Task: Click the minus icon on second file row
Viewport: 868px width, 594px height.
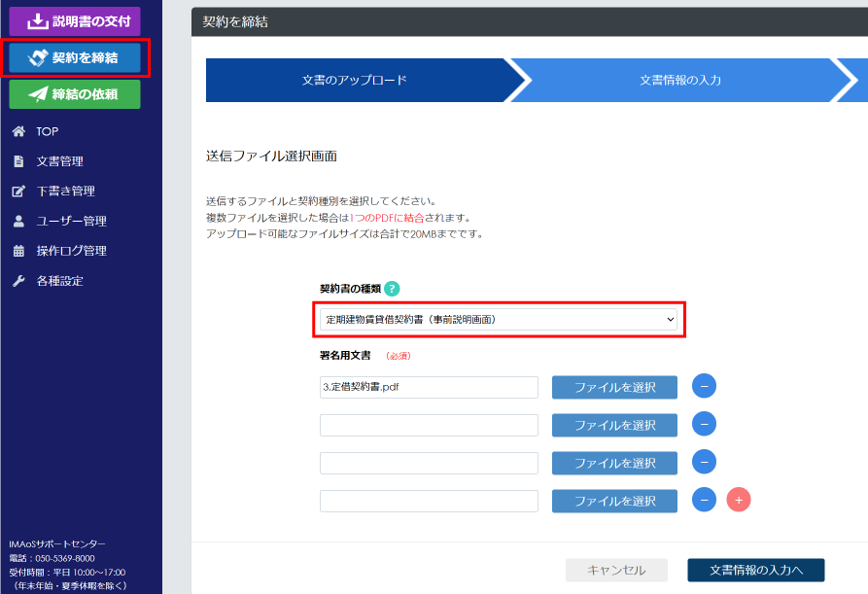Action: (x=705, y=424)
